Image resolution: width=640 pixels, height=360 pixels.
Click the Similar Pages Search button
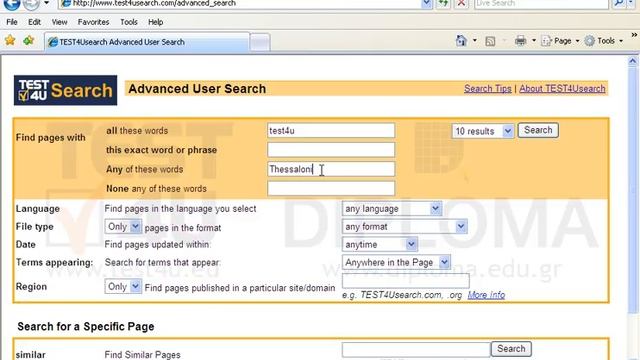(511, 349)
